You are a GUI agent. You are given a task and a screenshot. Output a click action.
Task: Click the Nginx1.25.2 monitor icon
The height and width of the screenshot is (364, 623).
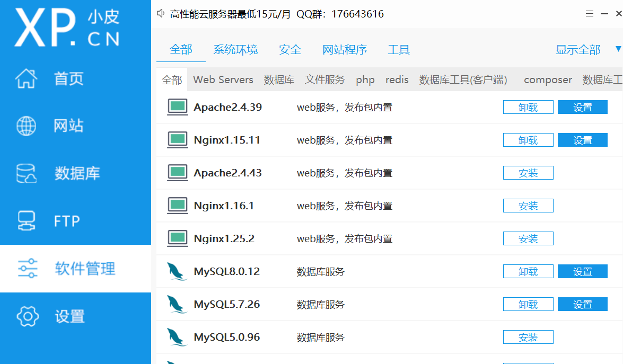click(x=177, y=238)
